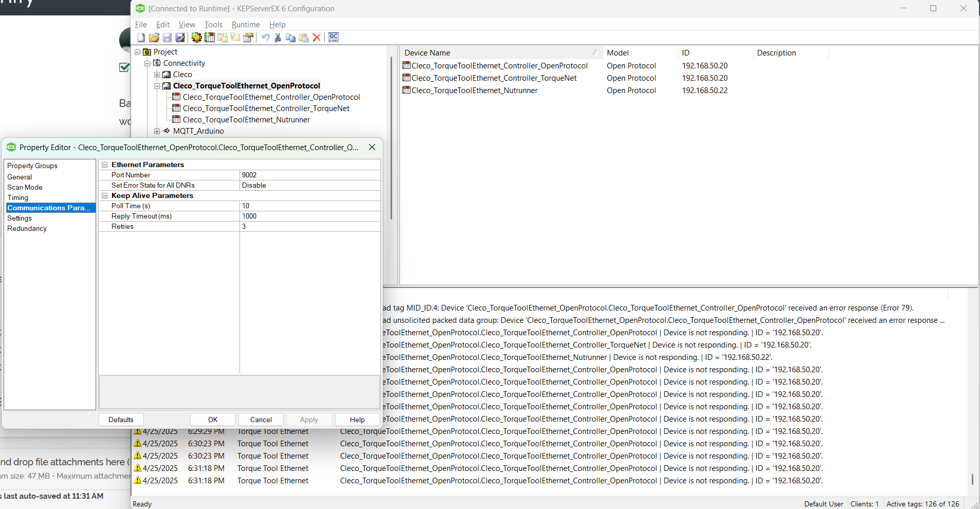Save the project with the Save icon
Screen dimensions: 980x509
[167, 38]
